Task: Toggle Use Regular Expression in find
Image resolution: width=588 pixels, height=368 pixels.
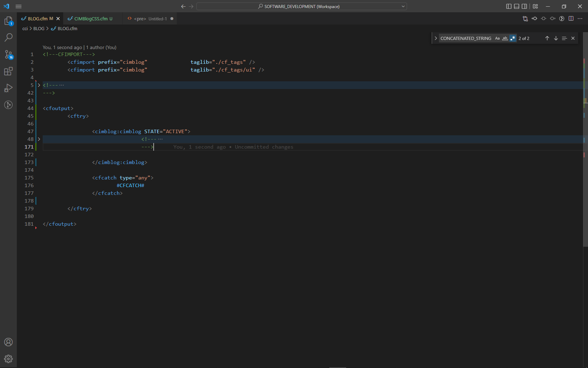Action: pyautogui.click(x=513, y=38)
